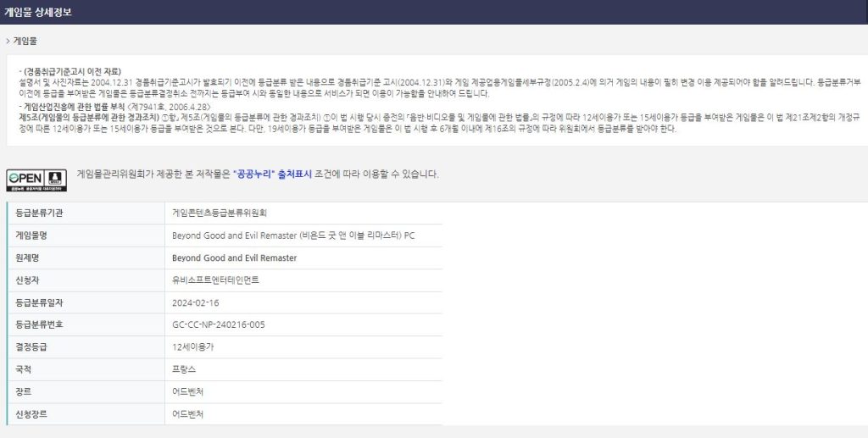Click the > 게임물 section heading
This screenshot has width=868, height=438.
pos(21,41)
